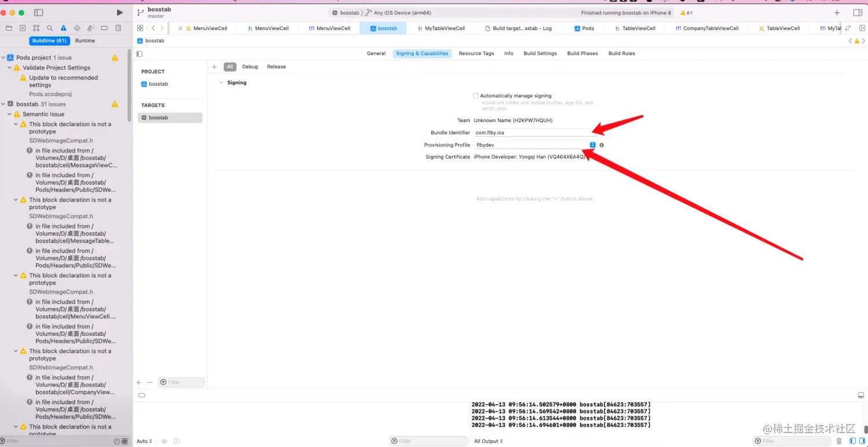Collapse Validate Project Settings group
This screenshot has height=447, width=868.
(x=10, y=68)
